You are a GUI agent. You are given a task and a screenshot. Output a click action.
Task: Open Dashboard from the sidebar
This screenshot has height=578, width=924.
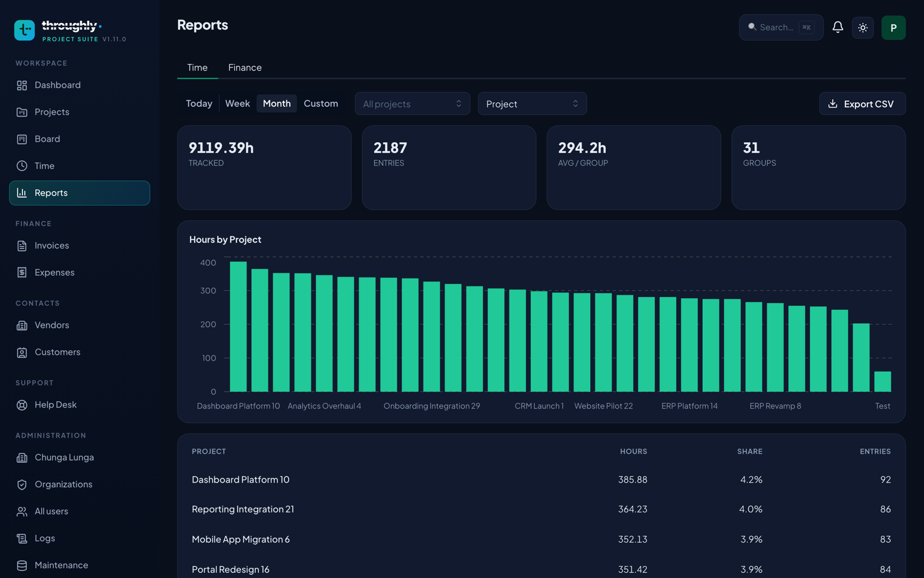point(80,85)
